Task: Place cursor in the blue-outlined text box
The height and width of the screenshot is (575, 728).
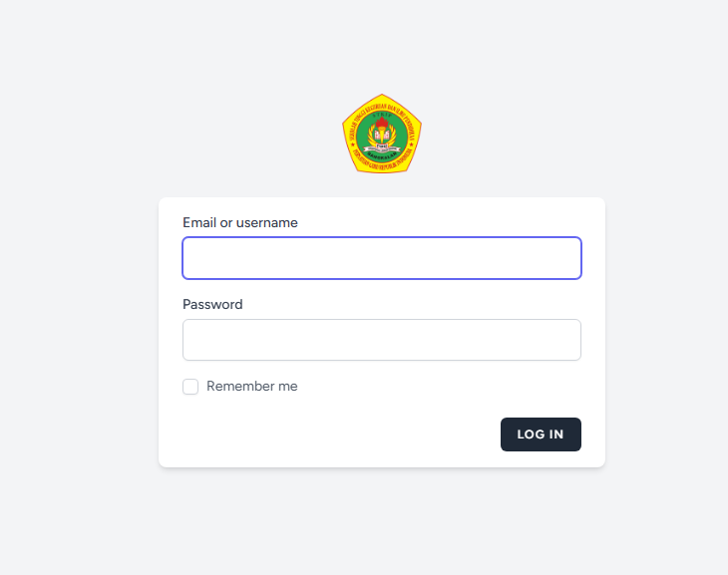Action: click(x=382, y=258)
